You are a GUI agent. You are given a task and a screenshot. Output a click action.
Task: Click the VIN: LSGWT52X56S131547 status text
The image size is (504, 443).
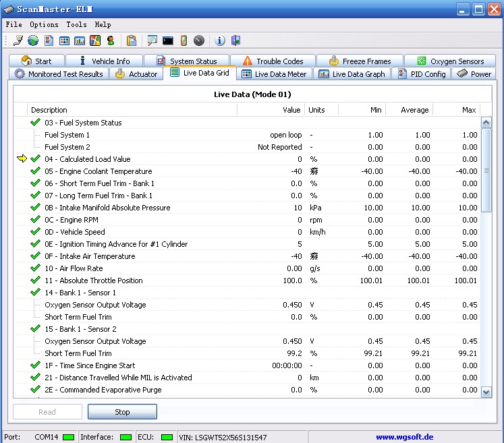[x=223, y=437]
